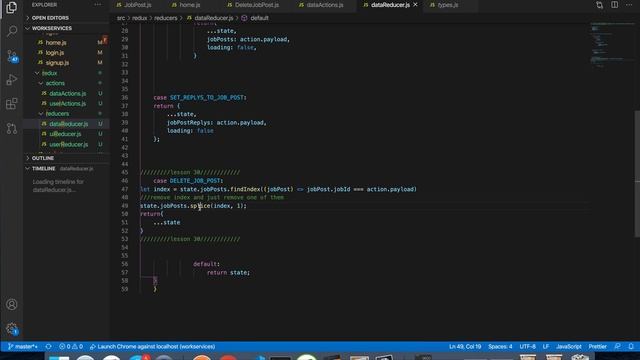Open login.js in the file tree
This screenshot has width=640, height=360.
(x=54, y=53)
